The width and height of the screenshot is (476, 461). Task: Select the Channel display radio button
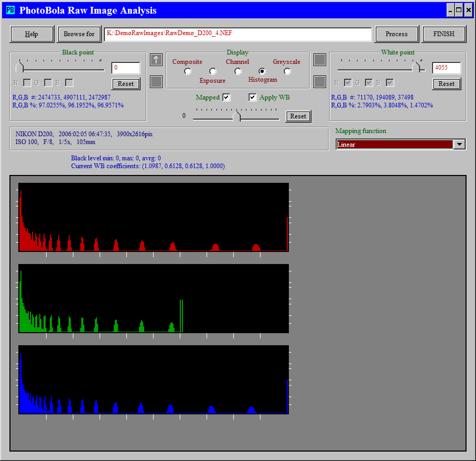click(238, 71)
